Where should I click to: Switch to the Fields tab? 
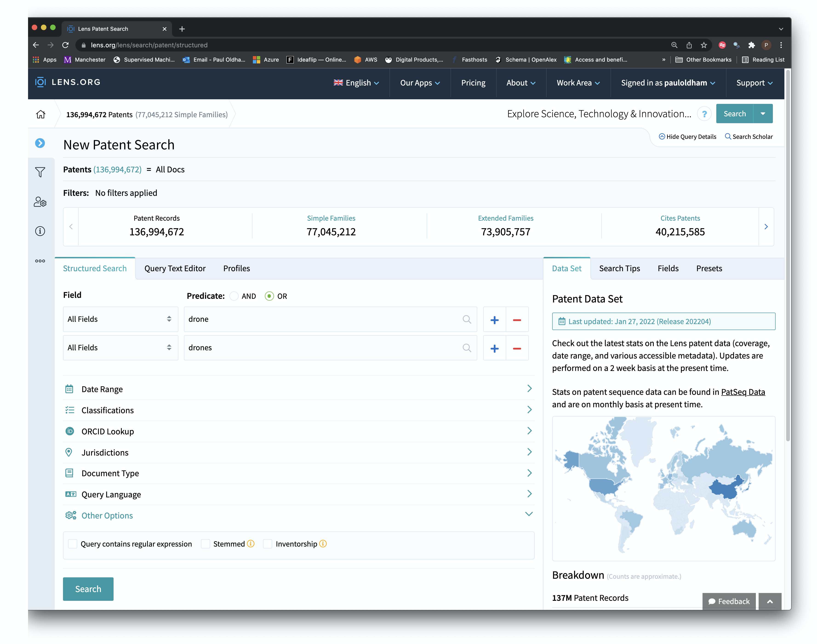pyautogui.click(x=668, y=268)
